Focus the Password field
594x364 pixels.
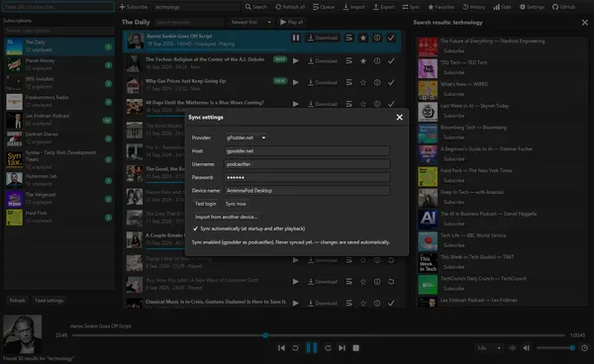(x=307, y=177)
